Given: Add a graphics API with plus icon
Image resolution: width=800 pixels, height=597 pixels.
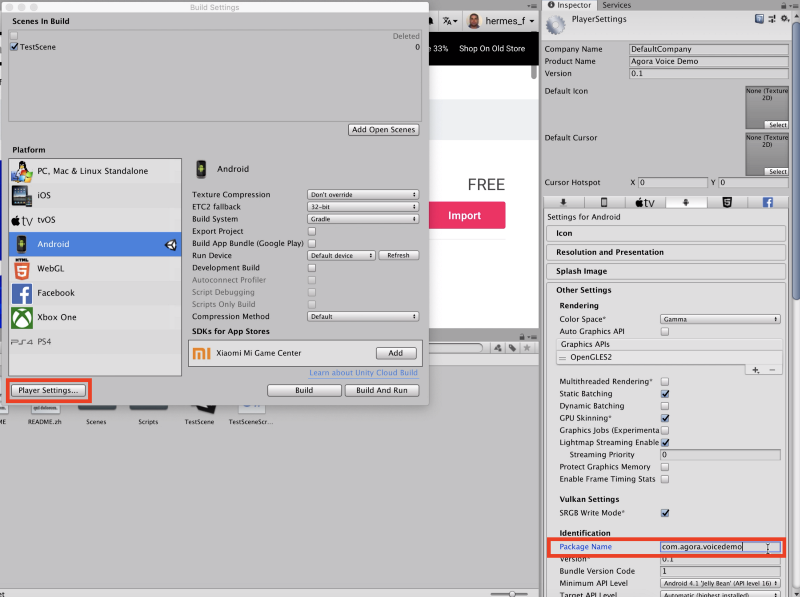Looking at the screenshot, I should point(756,370).
